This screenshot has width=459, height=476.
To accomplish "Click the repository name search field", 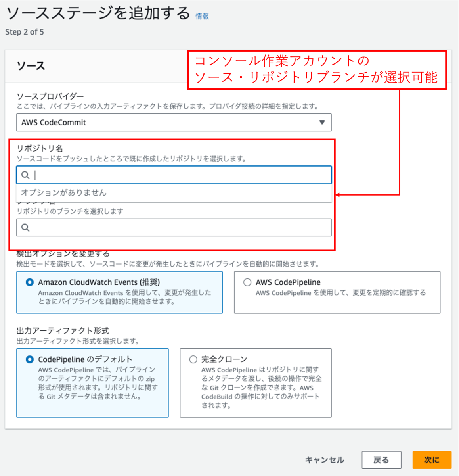I will pyautogui.click(x=174, y=175).
